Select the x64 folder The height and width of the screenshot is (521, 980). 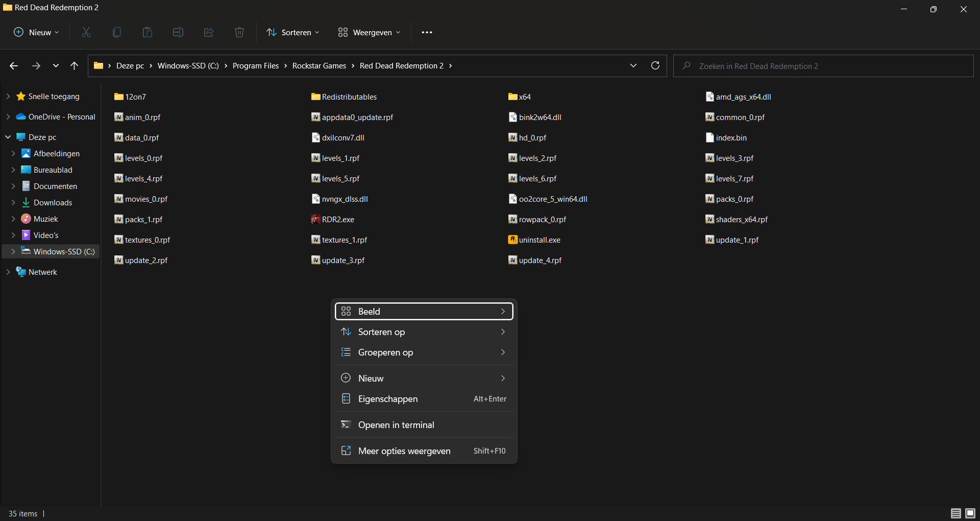pyautogui.click(x=520, y=97)
